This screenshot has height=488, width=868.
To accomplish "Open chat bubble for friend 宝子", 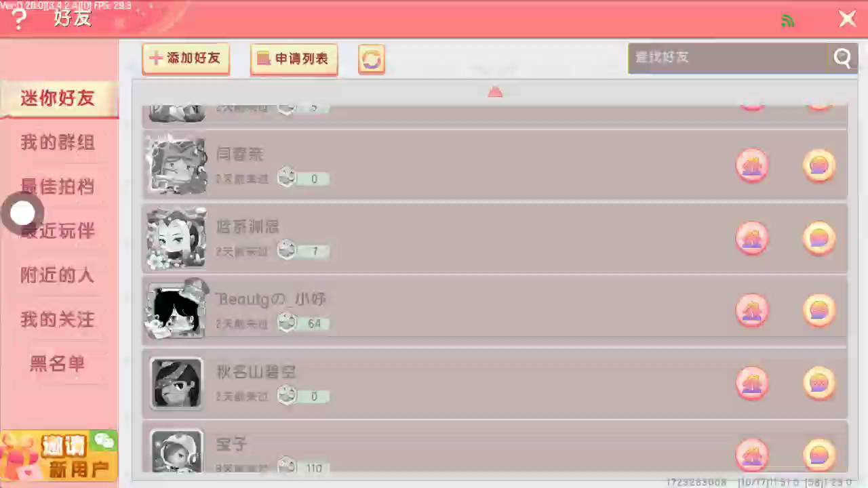I will tap(819, 455).
